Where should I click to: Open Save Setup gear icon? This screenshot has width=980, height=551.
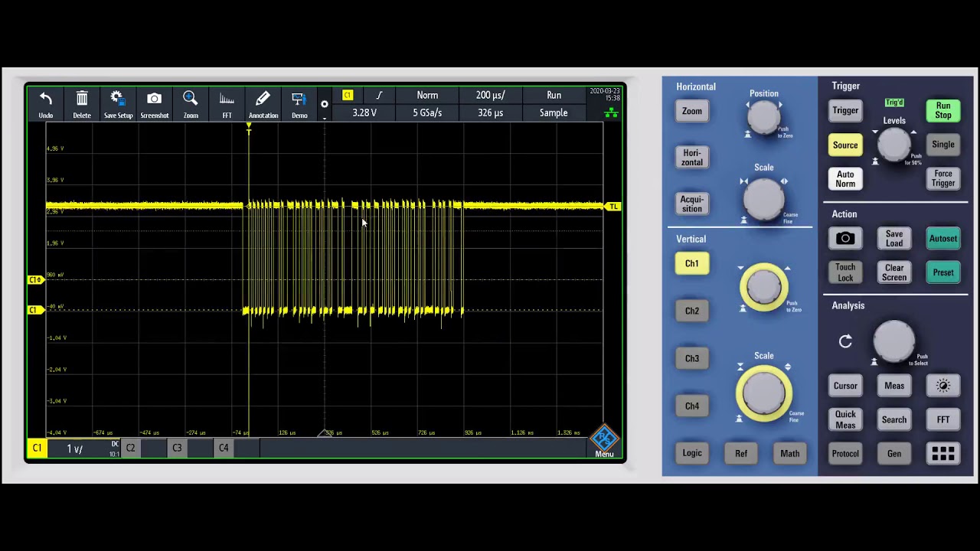click(117, 98)
